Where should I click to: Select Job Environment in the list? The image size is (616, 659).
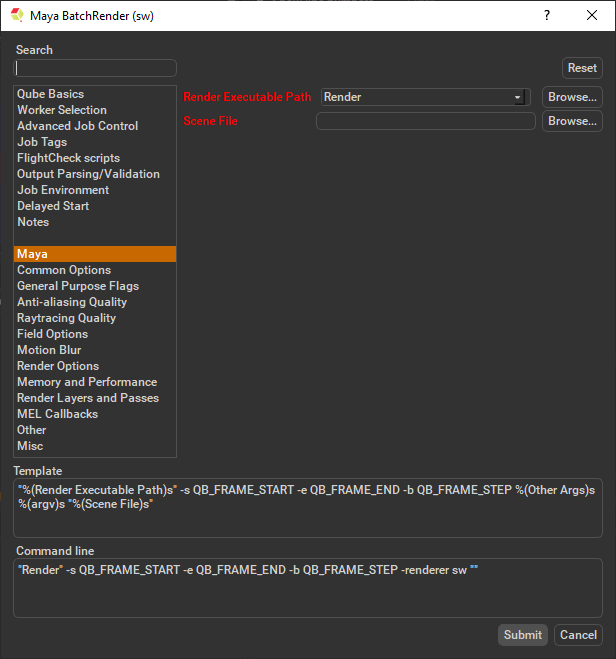click(63, 190)
